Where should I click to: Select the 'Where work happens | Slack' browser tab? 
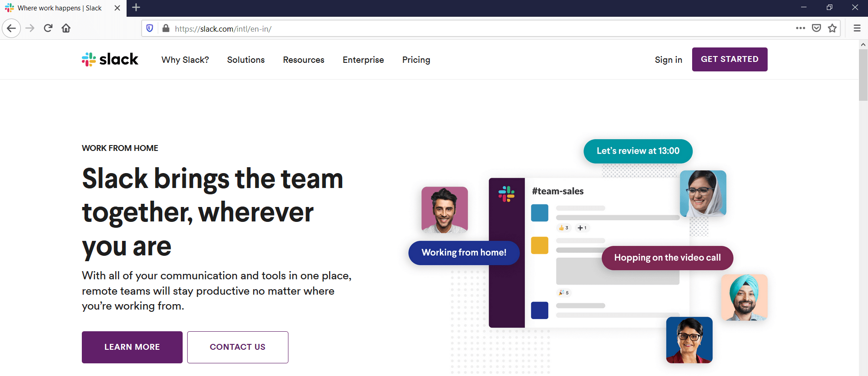(x=63, y=8)
